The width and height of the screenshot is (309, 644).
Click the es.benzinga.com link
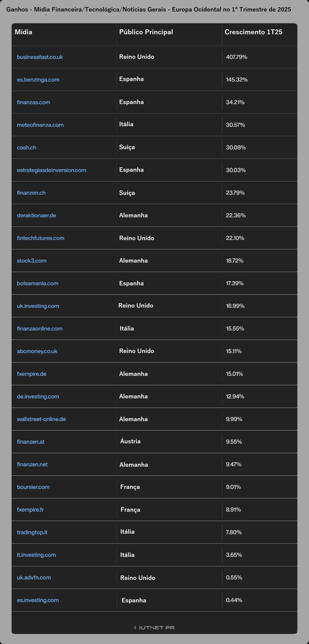pos(38,80)
